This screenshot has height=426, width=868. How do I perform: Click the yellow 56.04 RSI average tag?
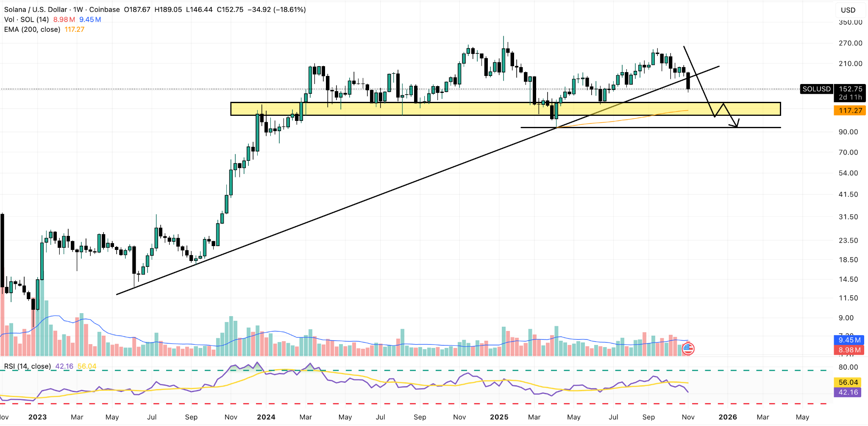848,382
